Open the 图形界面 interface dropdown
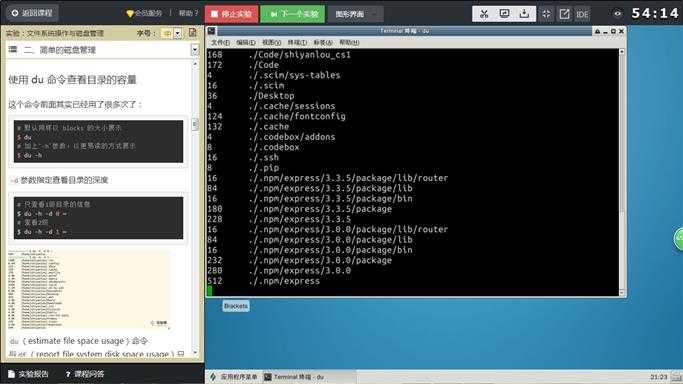683x384 pixels. 355,14
